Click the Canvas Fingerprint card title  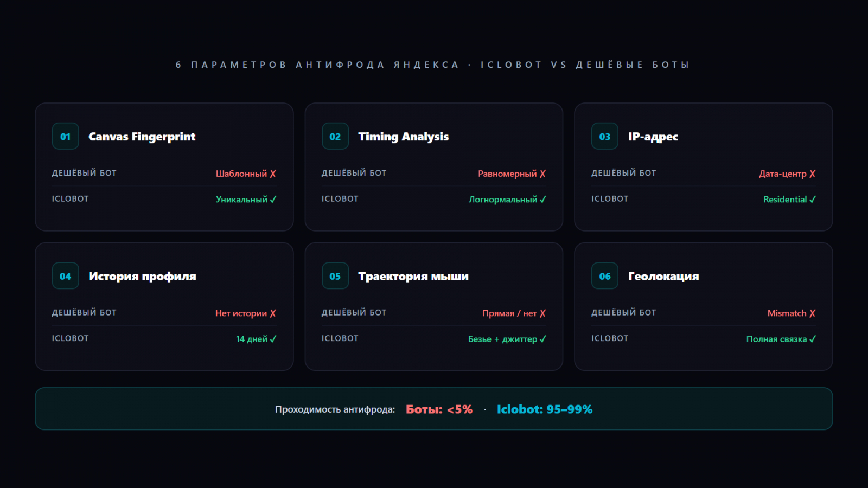(142, 137)
